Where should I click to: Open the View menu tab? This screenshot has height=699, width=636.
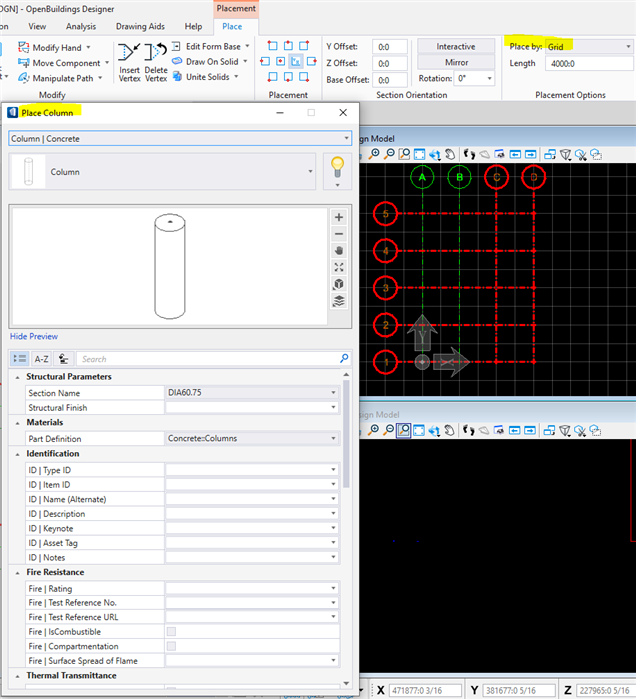point(37,26)
